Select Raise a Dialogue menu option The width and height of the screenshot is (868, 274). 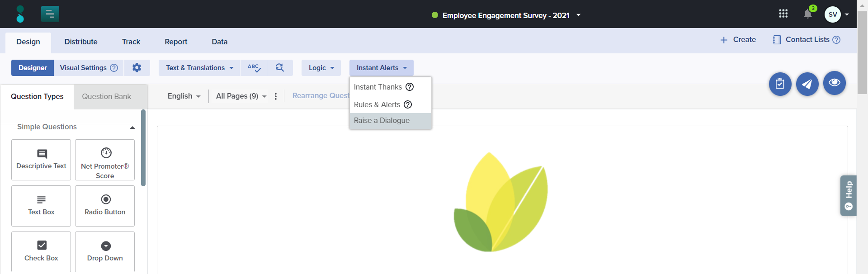382,121
